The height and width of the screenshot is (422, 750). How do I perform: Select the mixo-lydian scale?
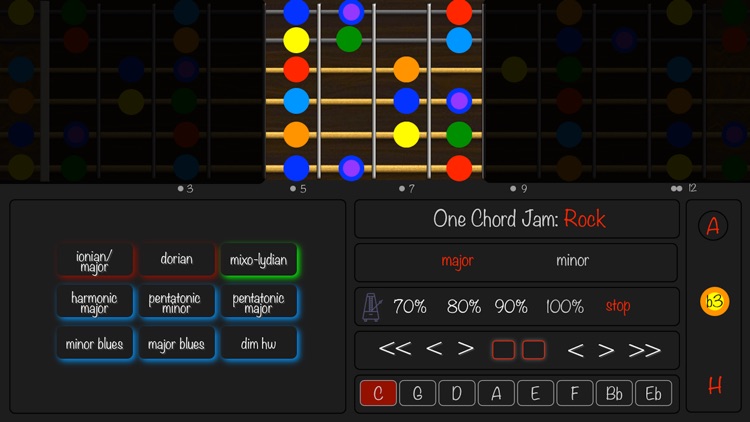[258, 260]
